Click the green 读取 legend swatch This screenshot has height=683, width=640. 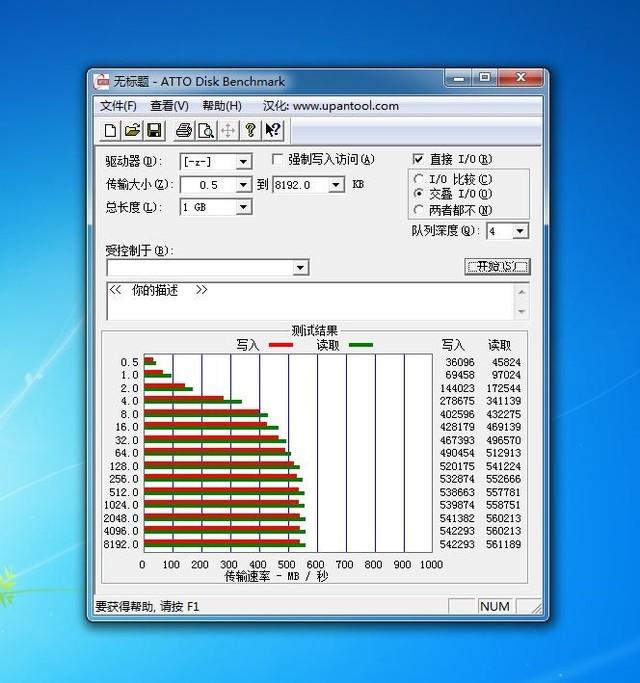361,345
